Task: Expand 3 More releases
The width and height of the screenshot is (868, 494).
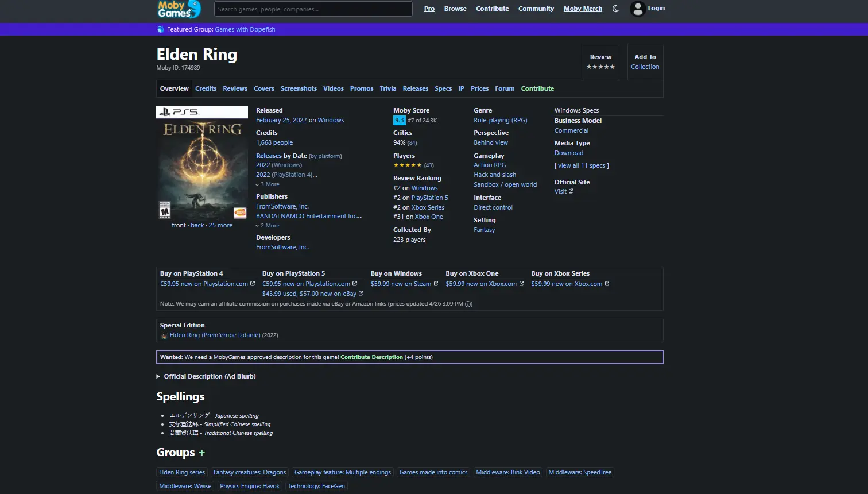Action: coord(268,184)
